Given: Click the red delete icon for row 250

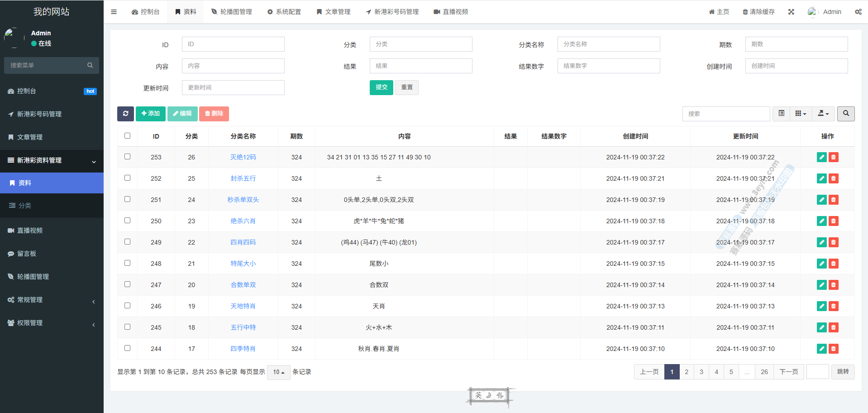Looking at the screenshot, I should 833,221.
